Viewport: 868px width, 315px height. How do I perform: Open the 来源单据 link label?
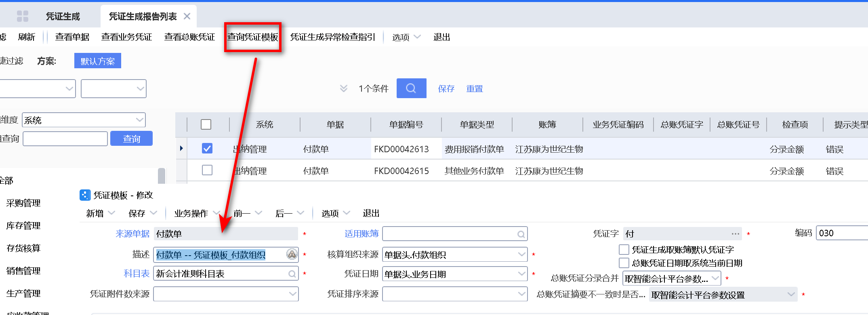pos(132,234)
